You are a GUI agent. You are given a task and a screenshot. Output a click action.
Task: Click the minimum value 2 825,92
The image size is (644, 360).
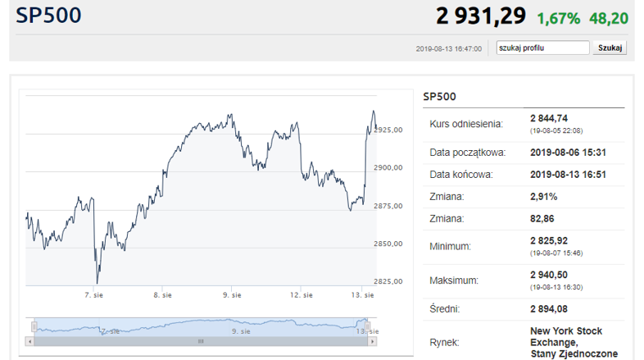(549, 241)
